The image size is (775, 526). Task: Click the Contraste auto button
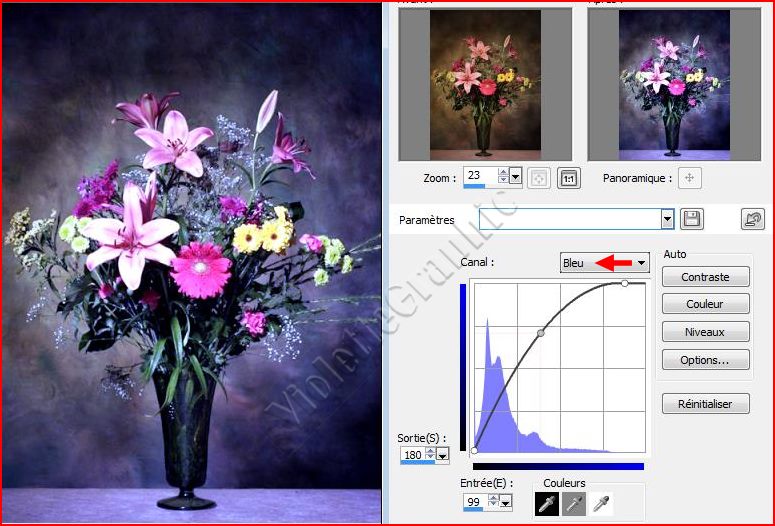(705, 277)
